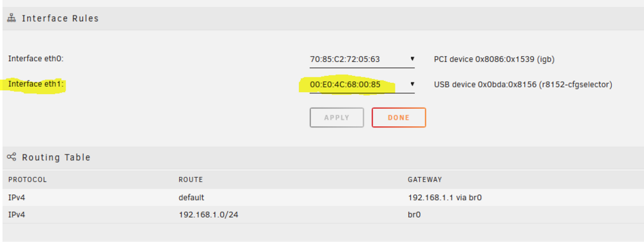Image resolution: width=644 pixels, height=242 pixels.
Task: Click the USB device r8152-cfgselector description
Action: click(x=523, y=85)
